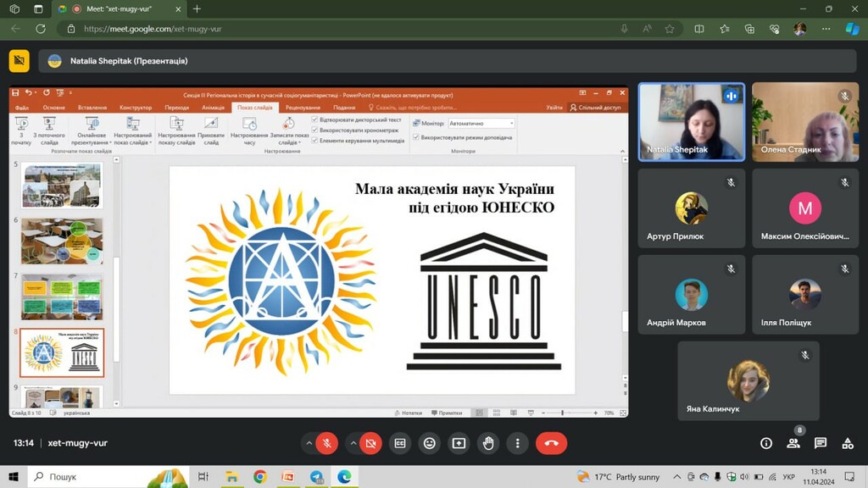Select Natalia Shepitak's video tile
This screenshot has height=488, width=868.
[691, 121]
